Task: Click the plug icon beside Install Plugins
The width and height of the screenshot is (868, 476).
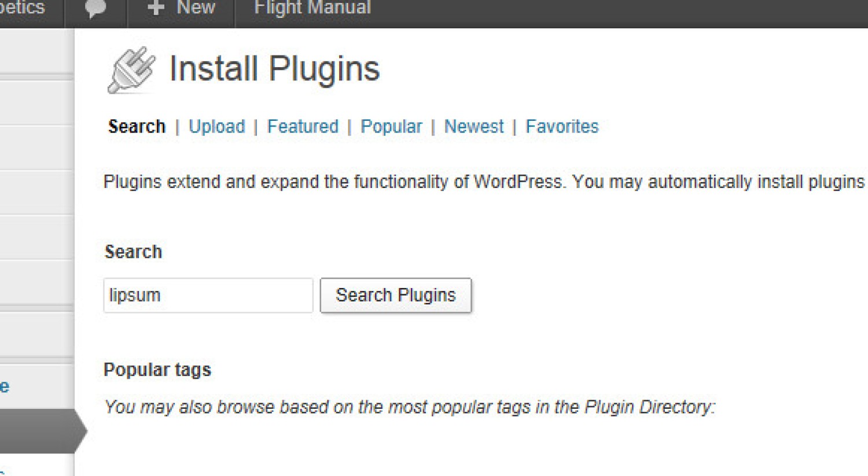Action: click(x=131, y=70)
